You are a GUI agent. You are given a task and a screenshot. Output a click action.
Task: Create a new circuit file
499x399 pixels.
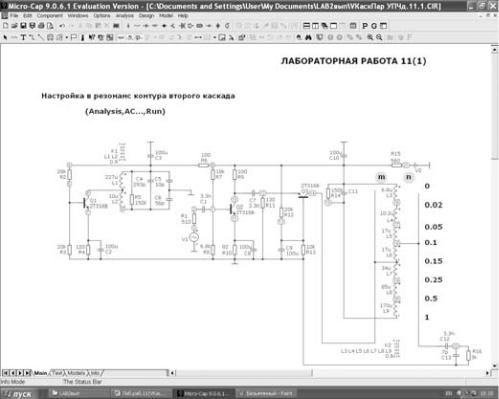[6, 26]
